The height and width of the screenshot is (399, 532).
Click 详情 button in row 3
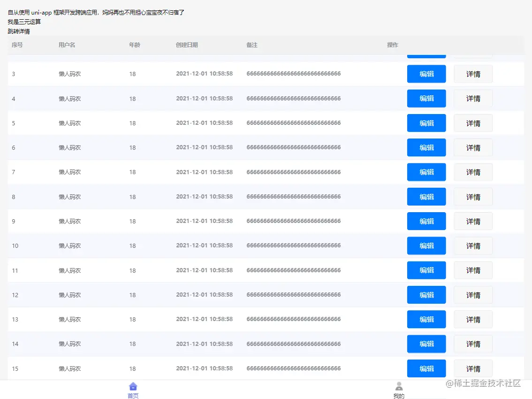click(473, 74)
